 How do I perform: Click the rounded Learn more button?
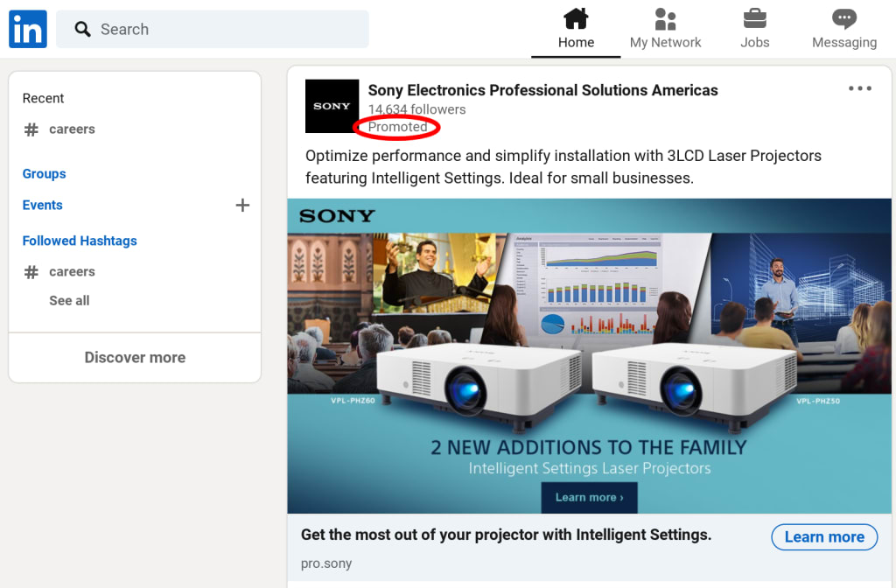824,537
